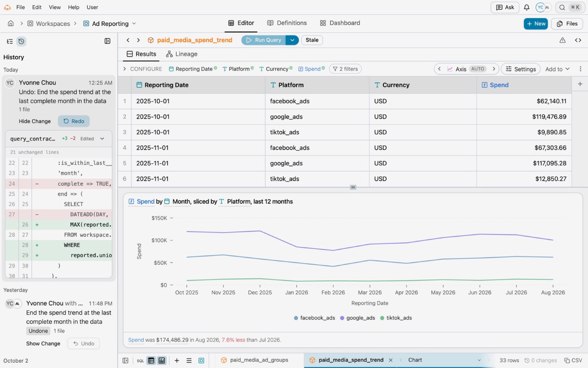Viewport: 588px width, 368px height.
Task: Add new tab with bottom plus icon
Action: click(x=177, y=360)
